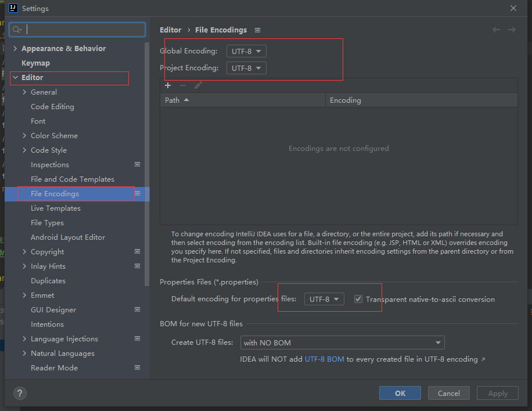Click the Apply button
The image size is (532, 411).
tap(498, 393)
